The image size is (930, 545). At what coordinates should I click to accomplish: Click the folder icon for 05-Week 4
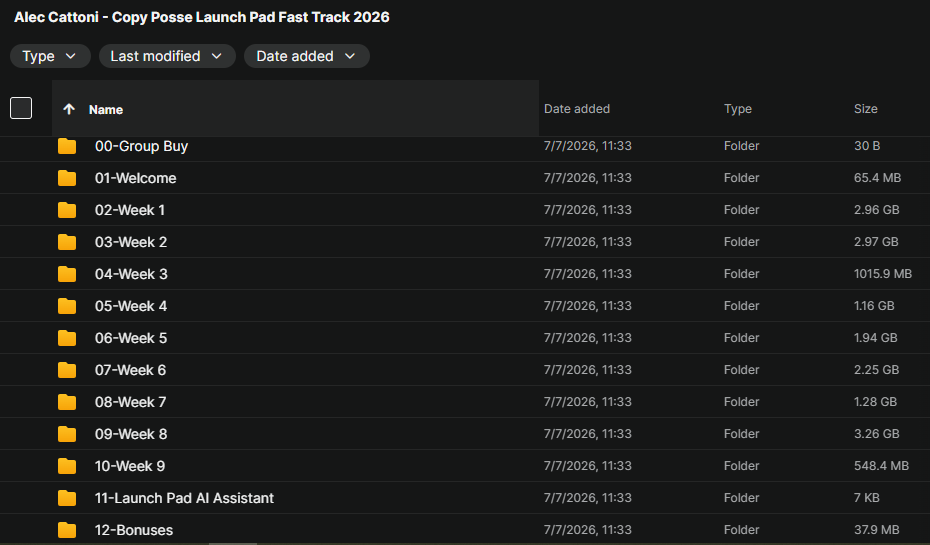[67, 306]
